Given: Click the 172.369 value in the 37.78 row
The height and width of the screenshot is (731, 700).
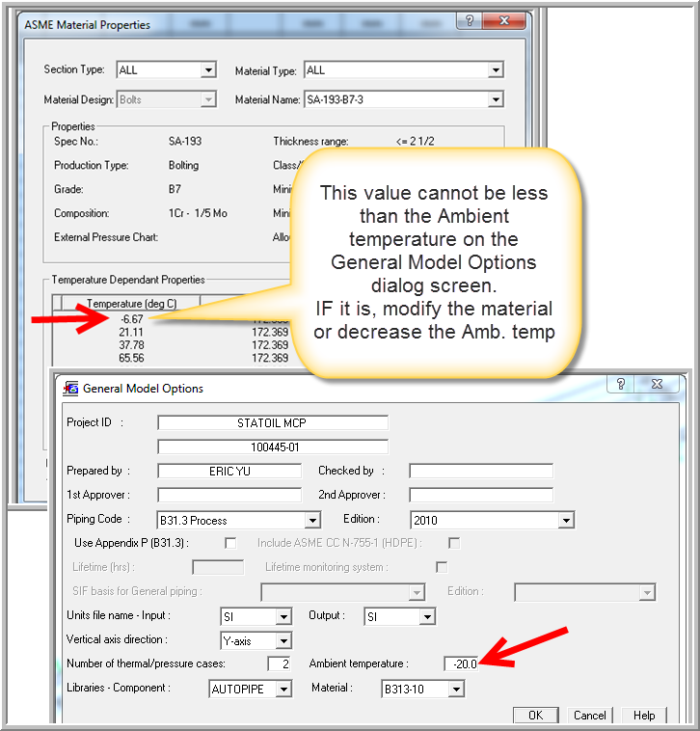Looking at the screenshot, I should coord(270,345).
